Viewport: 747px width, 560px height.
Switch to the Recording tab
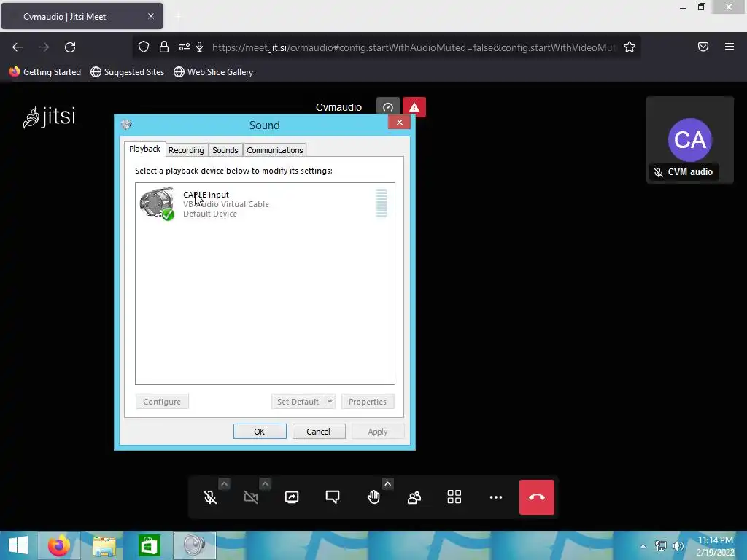pyautogui.click(x=186, y=150)
